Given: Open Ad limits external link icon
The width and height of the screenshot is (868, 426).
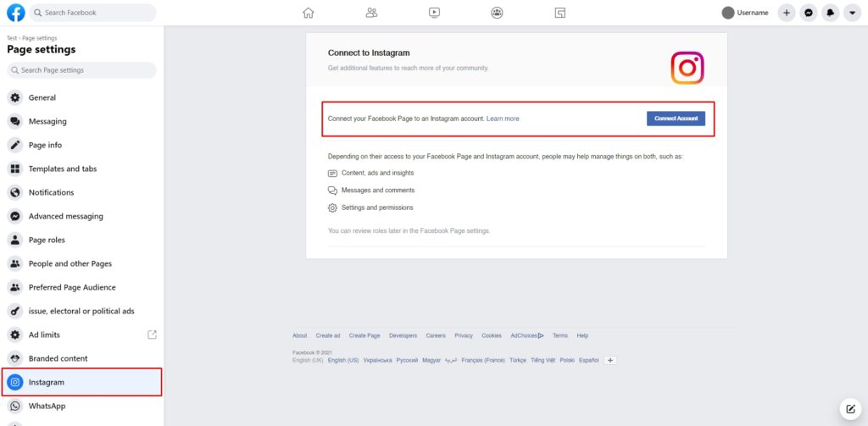Looking at the screenshot, I should [x=153, y=335].
